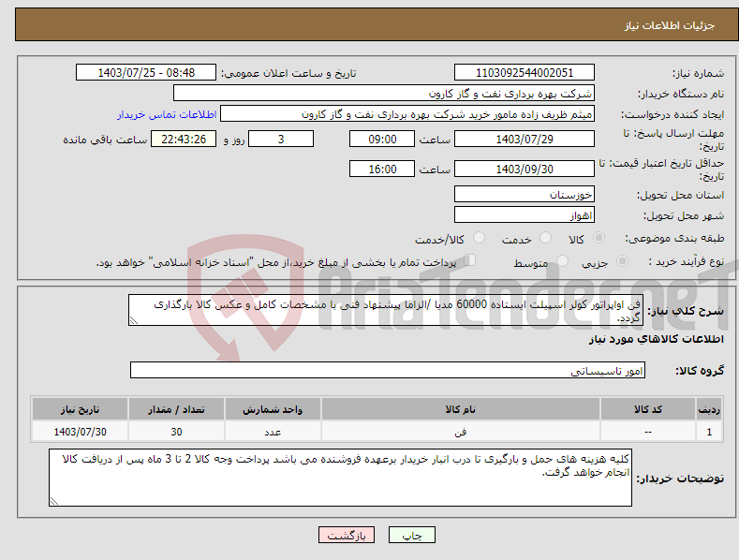Click the شرح کلی نیاز description textarea
Viewport: 739px width, 560px height.
[386, 310]
